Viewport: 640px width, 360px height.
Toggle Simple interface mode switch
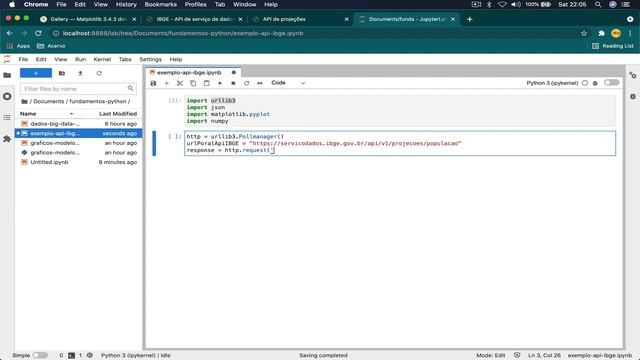click(40, 356)
